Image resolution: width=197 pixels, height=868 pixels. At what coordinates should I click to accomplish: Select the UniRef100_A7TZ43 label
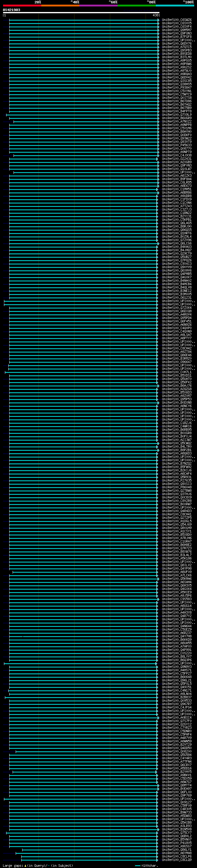pyautogui.click(x=177, y=206)
